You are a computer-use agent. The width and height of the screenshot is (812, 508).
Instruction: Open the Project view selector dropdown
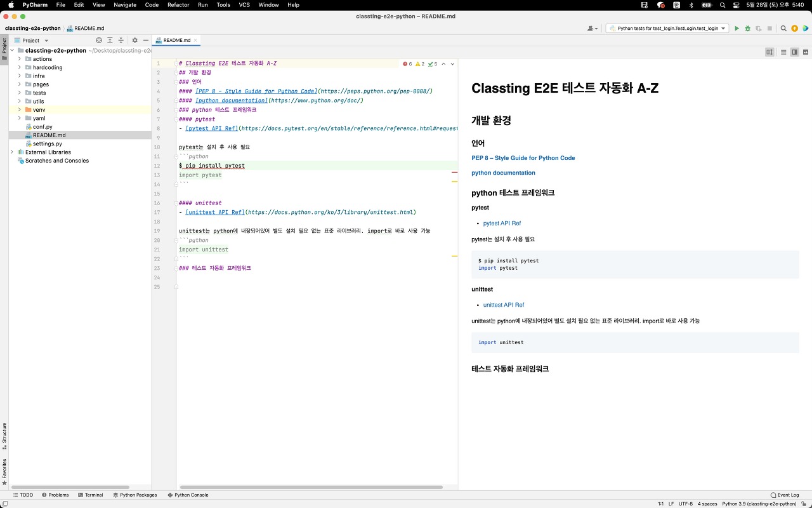pyautogui.click(x=30, y=40)
